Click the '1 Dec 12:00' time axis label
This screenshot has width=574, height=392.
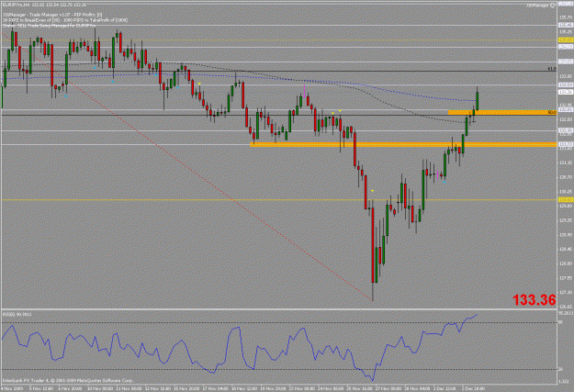click(445, 388)
